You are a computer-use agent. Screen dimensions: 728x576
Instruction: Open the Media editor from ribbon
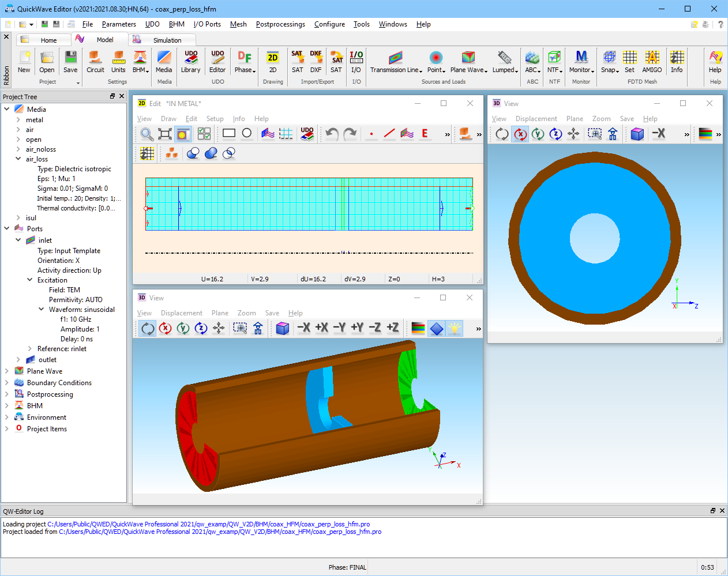[x=164, y=62]
